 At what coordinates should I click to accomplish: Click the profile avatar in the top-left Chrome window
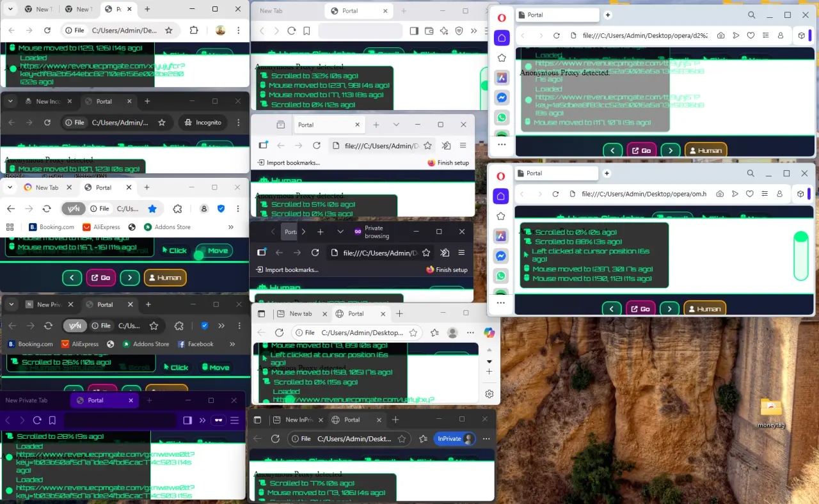point(220,30)
